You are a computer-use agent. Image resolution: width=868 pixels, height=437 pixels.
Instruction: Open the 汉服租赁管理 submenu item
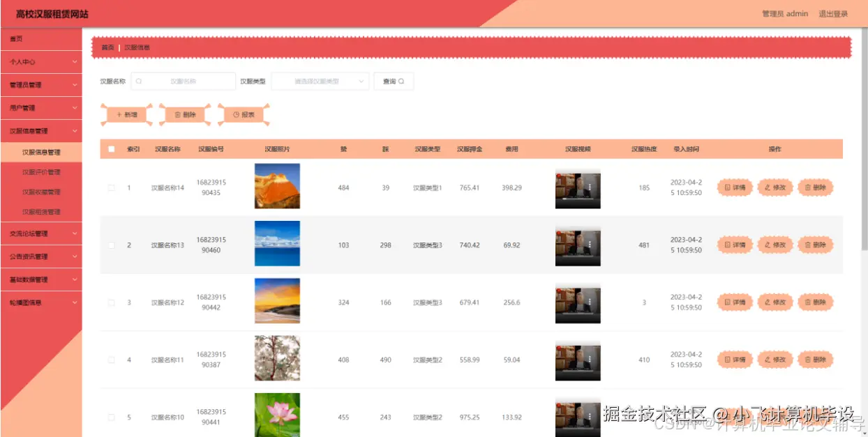click(x=41, y=212)
